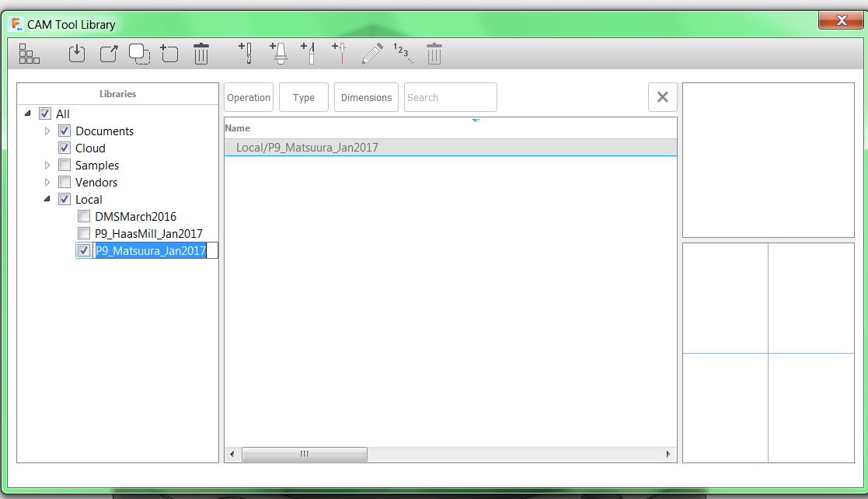
Task: Enable the Vendors checkbox
Action: point(64,182)
